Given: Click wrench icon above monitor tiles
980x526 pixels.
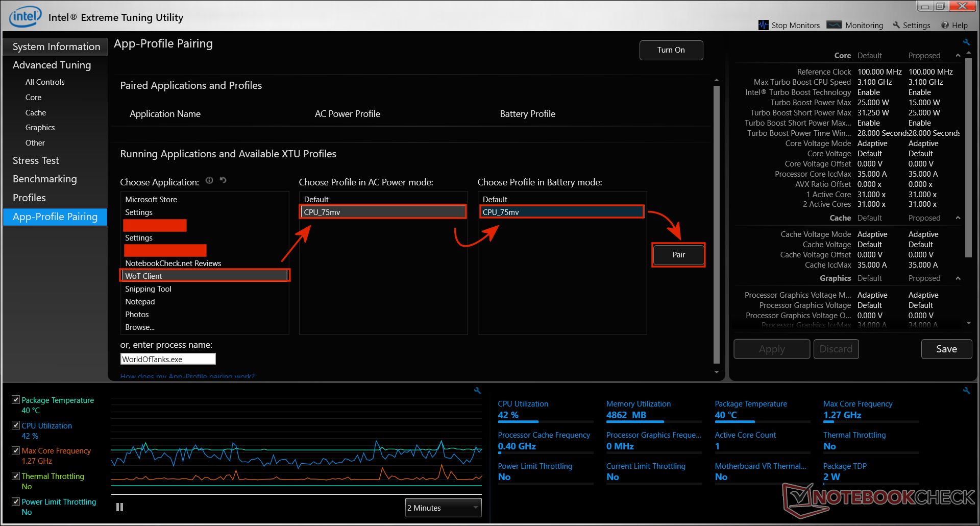Looking at the screenshot, I should pyautogui.click(x=966, y=391).
